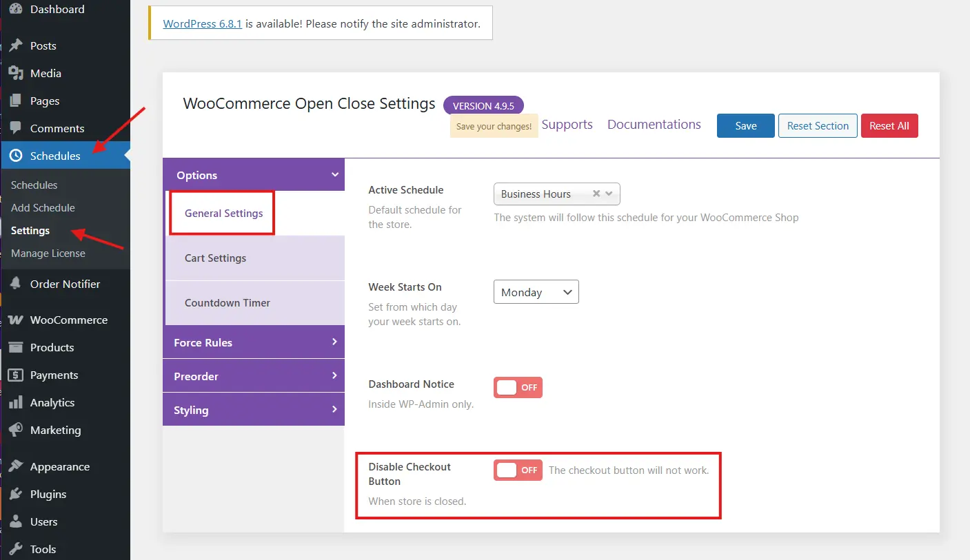Click the Appearance paintbrush icon
The image size is (970, 560).
tap(16, 467)
